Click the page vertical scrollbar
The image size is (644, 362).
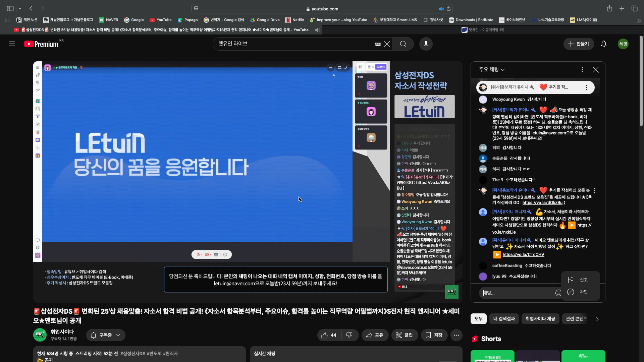click(641, 80)
